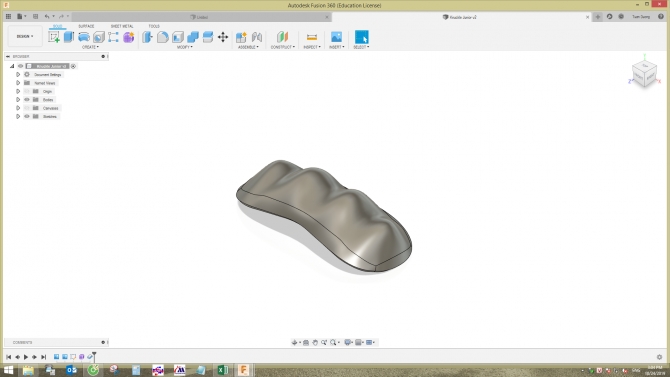This screenshot has height=377, width=670.
Task: Expand the Sketches folder
Action: (x=18, y=116)
